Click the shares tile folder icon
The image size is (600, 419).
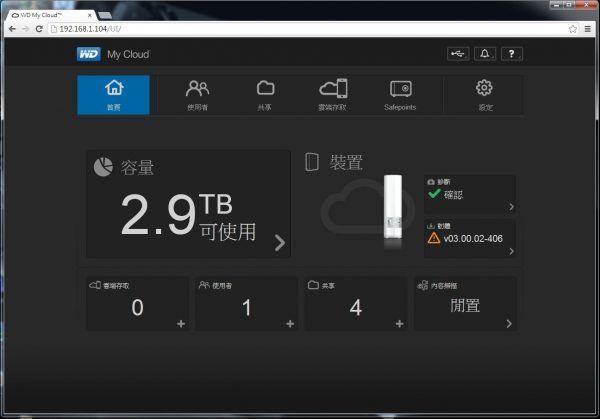tap(313, 285)
